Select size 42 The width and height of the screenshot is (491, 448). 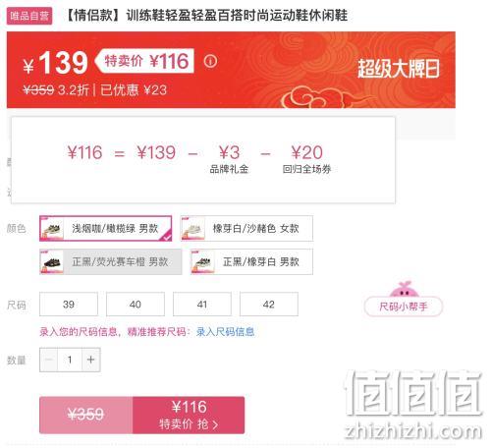pyautogui.click(x=269, y=305)
